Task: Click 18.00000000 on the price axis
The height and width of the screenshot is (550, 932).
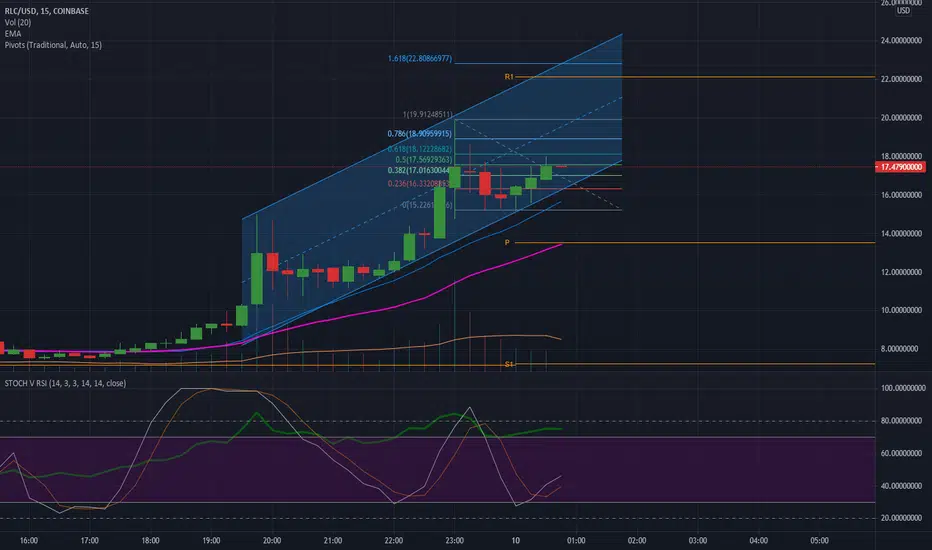Action: tap(901, 156)
